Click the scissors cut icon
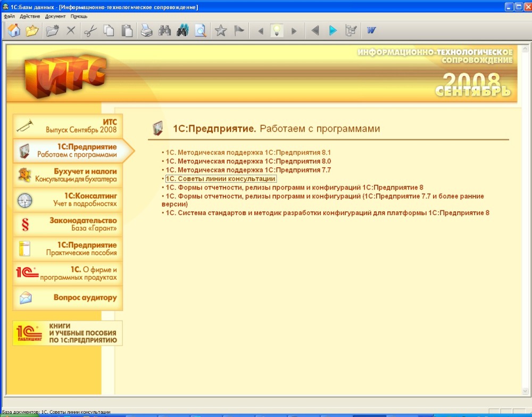This screenshot has width=532, height=417. (x=90, y=31)
